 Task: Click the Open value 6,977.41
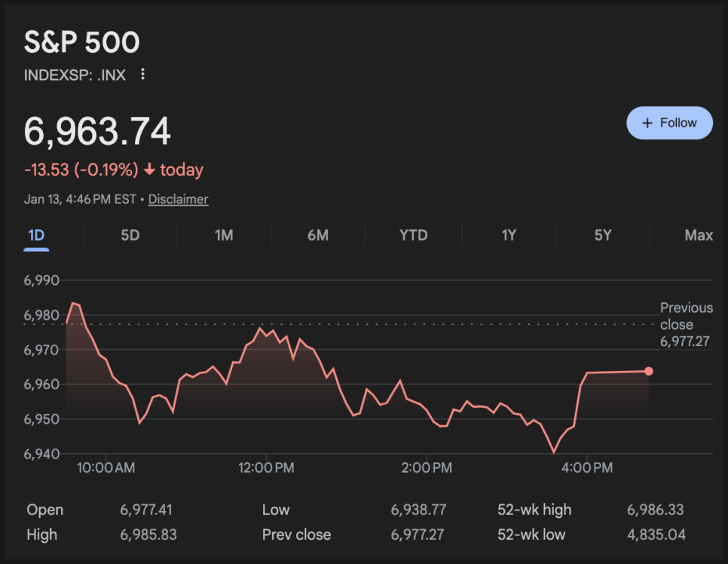click(x=146, y=510)
